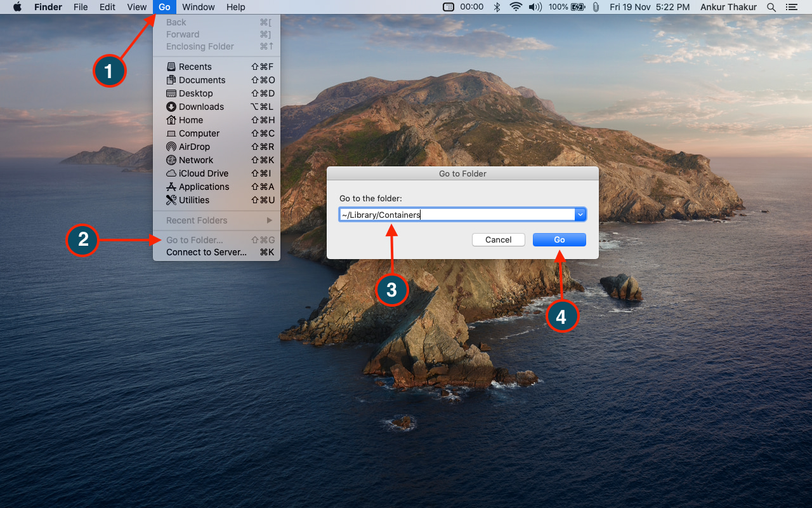This screenshot has width=812, height=508.
Task: Click the Bluetooth icon in menu bar
Action: (x=497, y=7)
